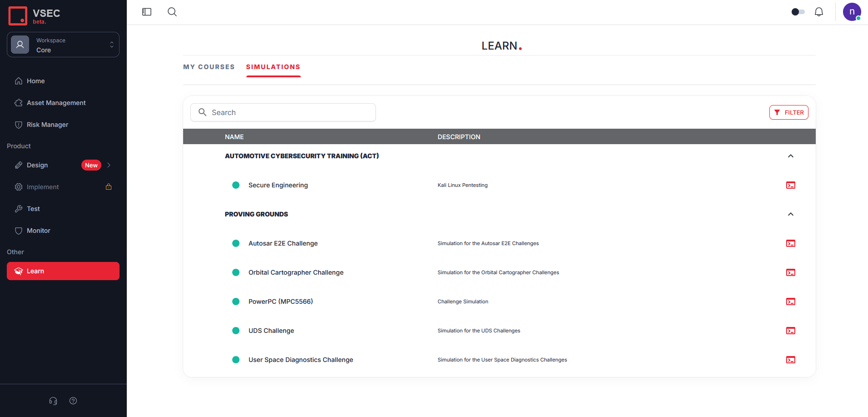Screen dimensions: 868x417
Task: Toggle the sidebar panel icon
Action: point(147,12)
